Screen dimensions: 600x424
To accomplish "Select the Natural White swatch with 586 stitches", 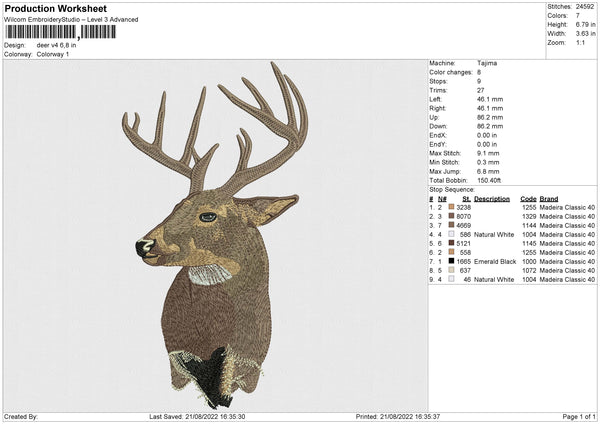I will [452, 234].
